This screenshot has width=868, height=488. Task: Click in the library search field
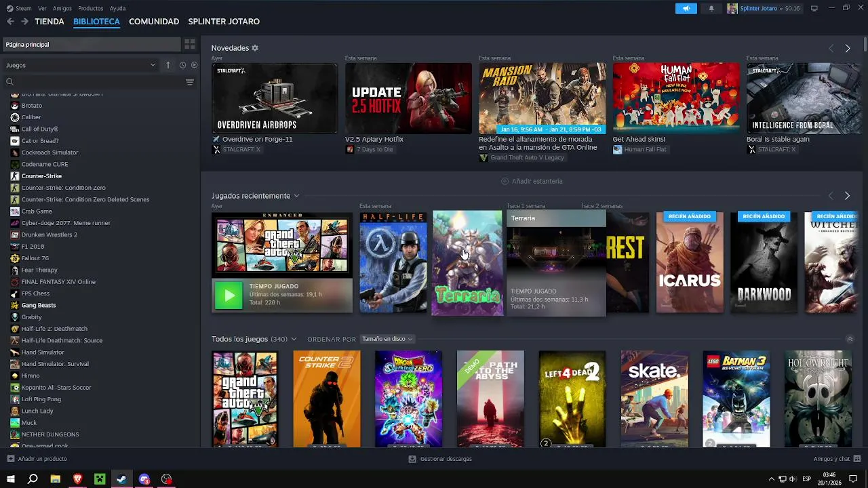click(x=98, y=82)
